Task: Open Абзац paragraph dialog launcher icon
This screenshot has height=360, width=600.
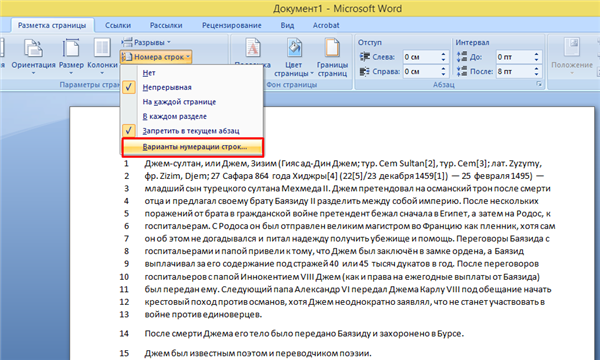Action: 539,84
